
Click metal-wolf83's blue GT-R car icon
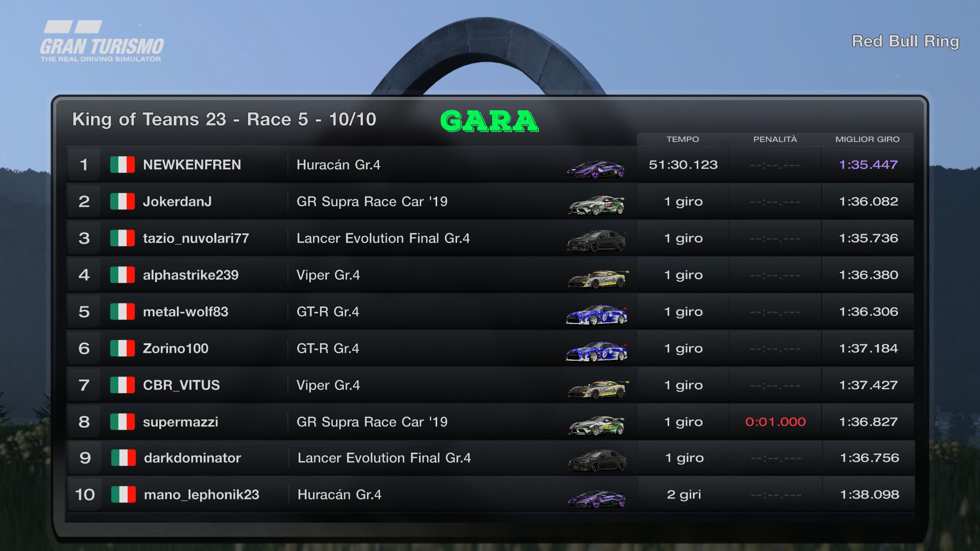click(x=596, y=315)
